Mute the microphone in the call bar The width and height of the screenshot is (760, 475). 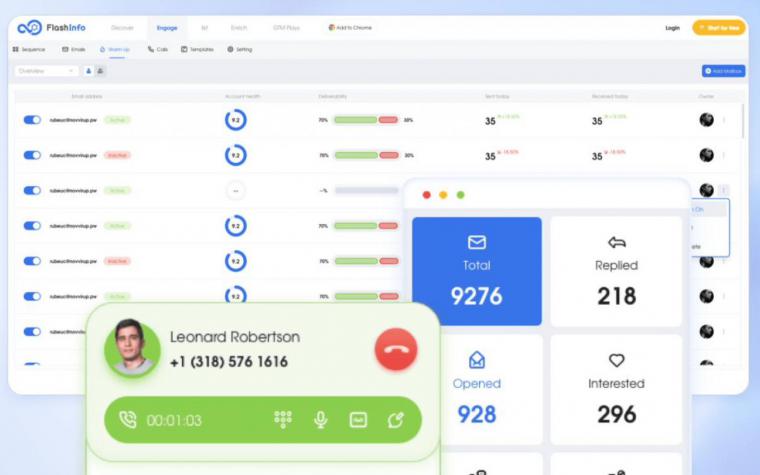(x=320, y=420)
